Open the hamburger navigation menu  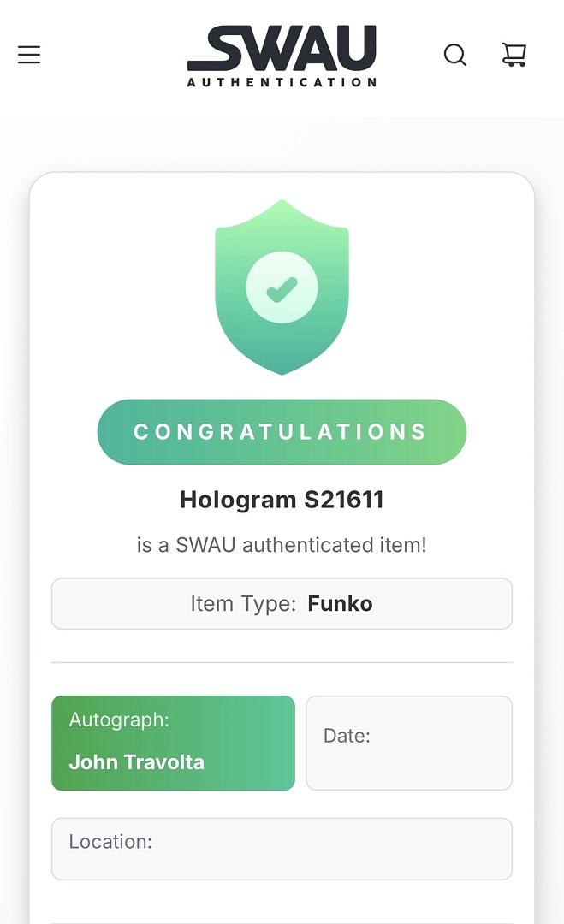tap(29, 55)
